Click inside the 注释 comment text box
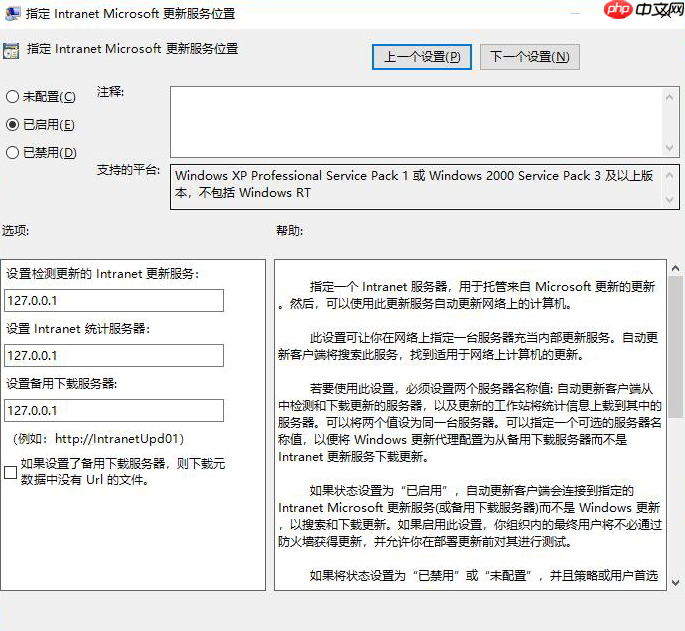Viewport: 685px width, 631px height. coord(415,121)
